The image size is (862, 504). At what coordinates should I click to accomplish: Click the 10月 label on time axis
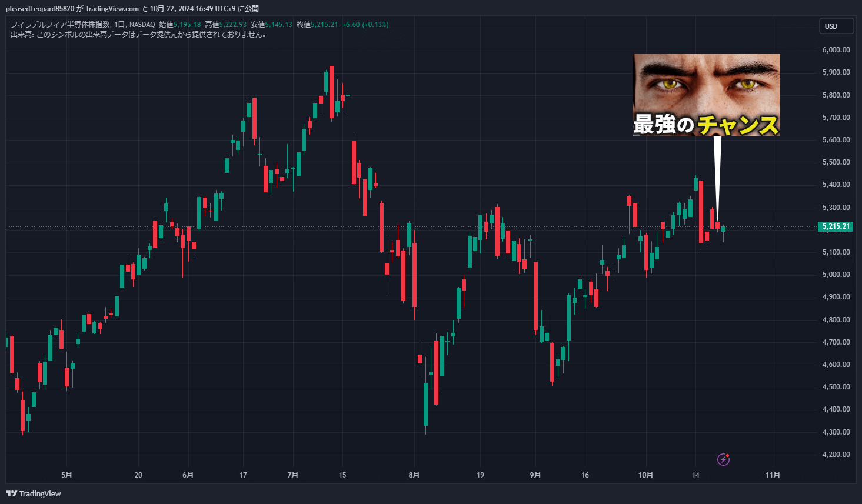click(645, 475)
